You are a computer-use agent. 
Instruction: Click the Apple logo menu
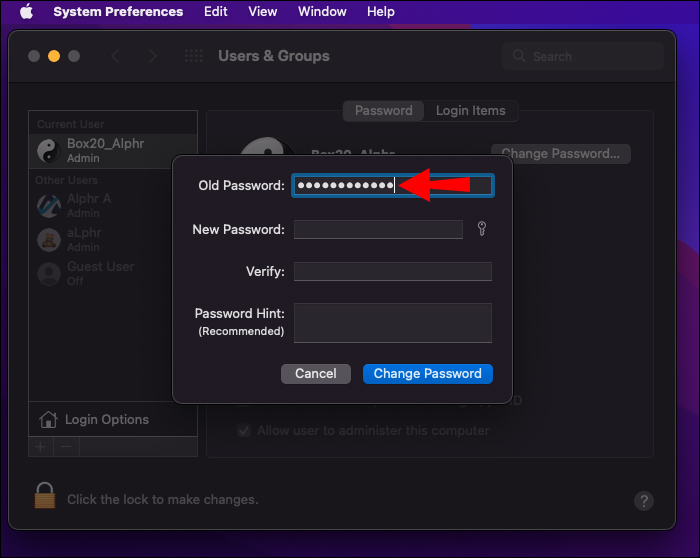coord(26,12)
